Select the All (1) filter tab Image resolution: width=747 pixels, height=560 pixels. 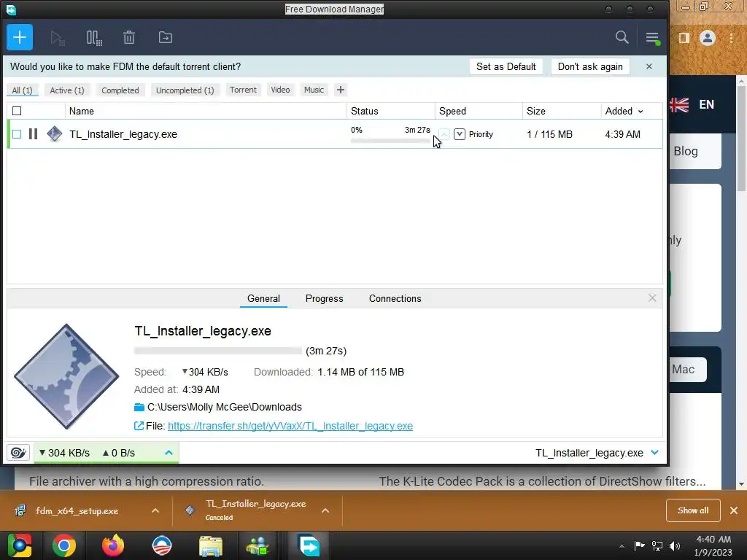22,90
